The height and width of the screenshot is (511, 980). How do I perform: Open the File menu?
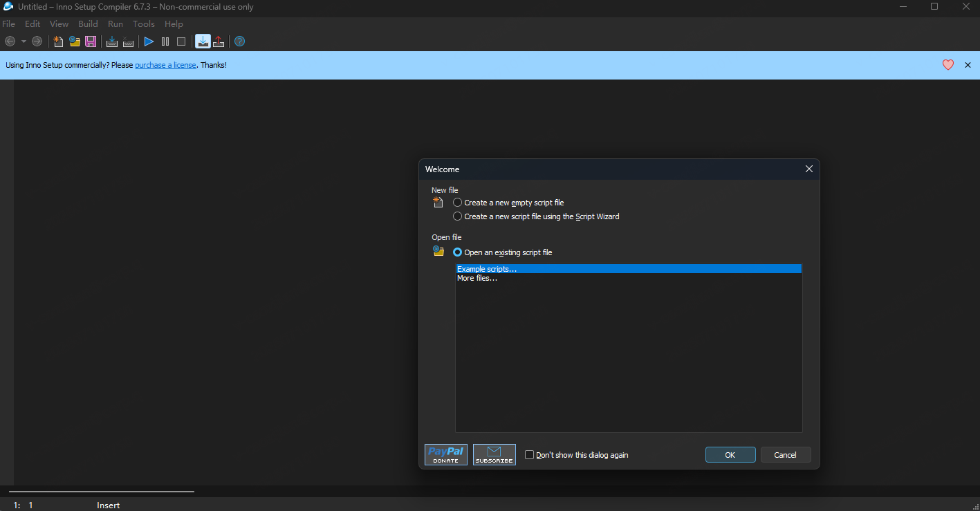[x=8, y=24]
